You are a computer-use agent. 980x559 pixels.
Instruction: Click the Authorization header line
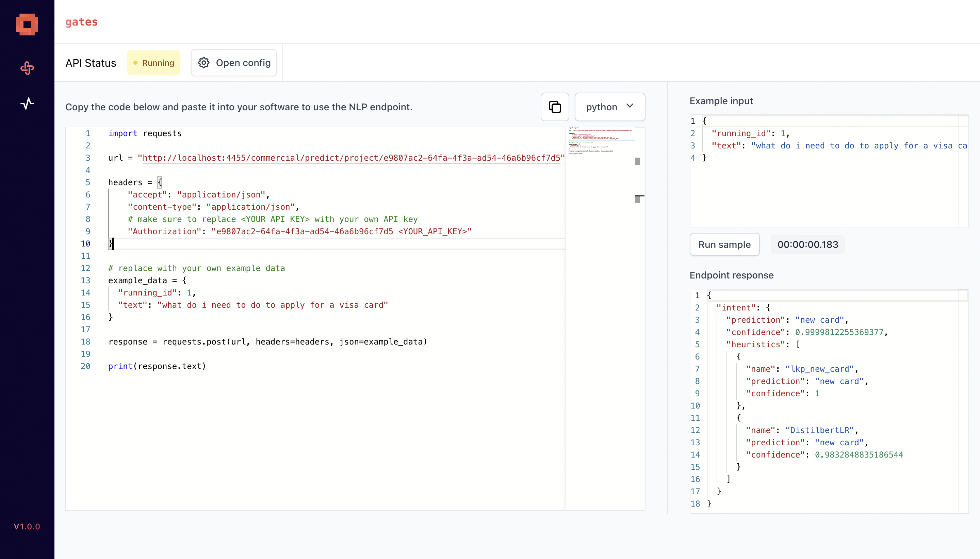[x=300, y=231]
